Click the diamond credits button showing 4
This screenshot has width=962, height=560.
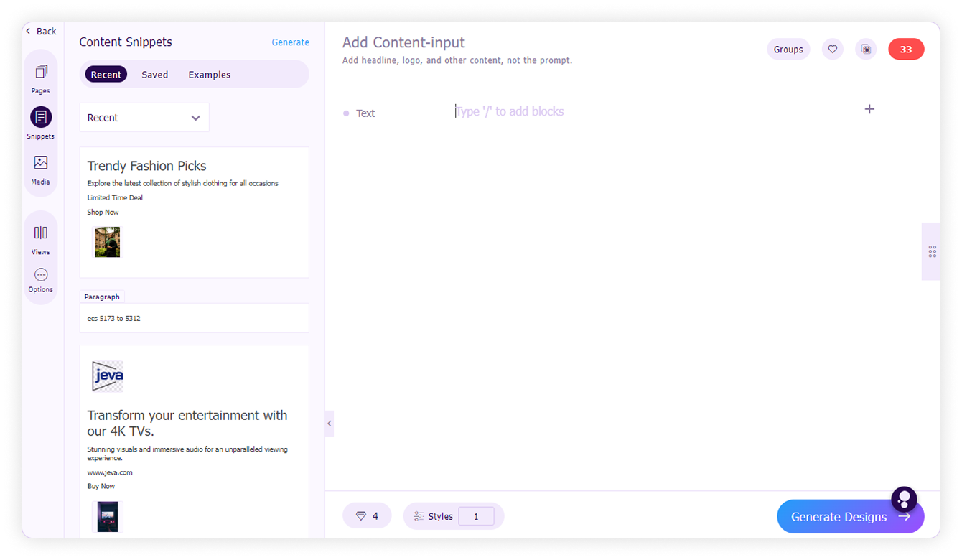tap(367, 516)
